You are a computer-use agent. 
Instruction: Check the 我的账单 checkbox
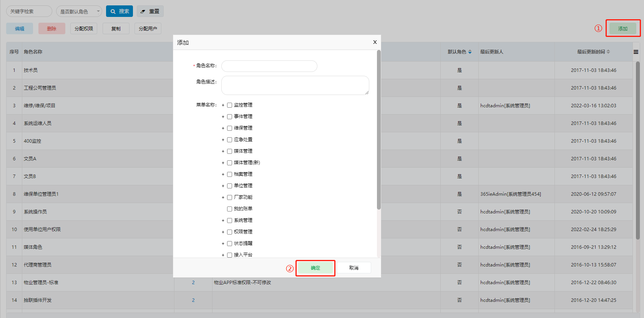pos(229,209)
